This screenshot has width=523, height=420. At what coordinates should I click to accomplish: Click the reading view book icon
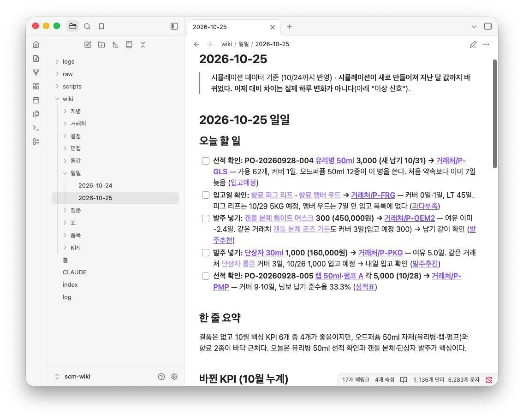point(403,380)
